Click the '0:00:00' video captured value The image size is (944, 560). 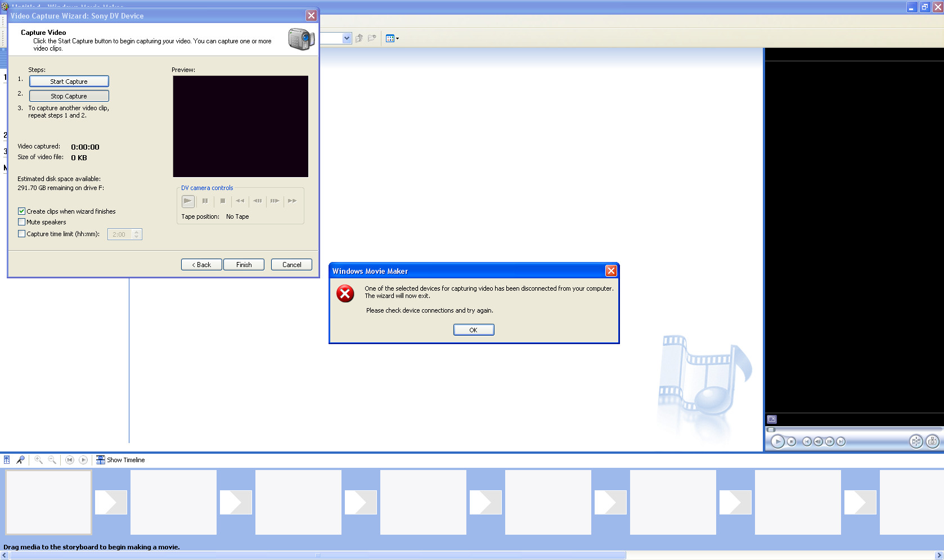point(85,147)
